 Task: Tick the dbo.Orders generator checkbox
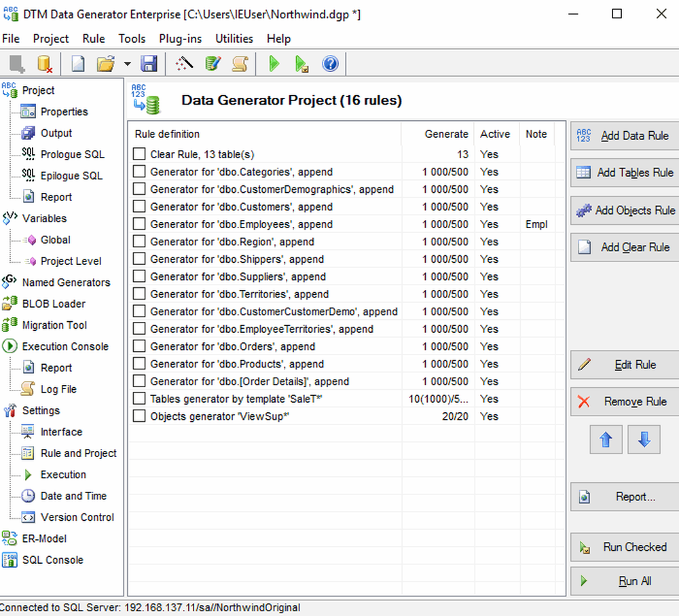click(x=139, y=346)
